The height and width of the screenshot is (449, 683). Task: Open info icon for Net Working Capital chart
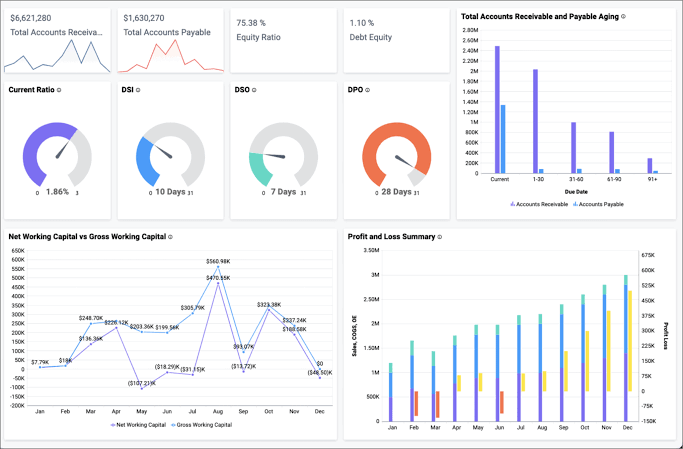tap(170, 237)
